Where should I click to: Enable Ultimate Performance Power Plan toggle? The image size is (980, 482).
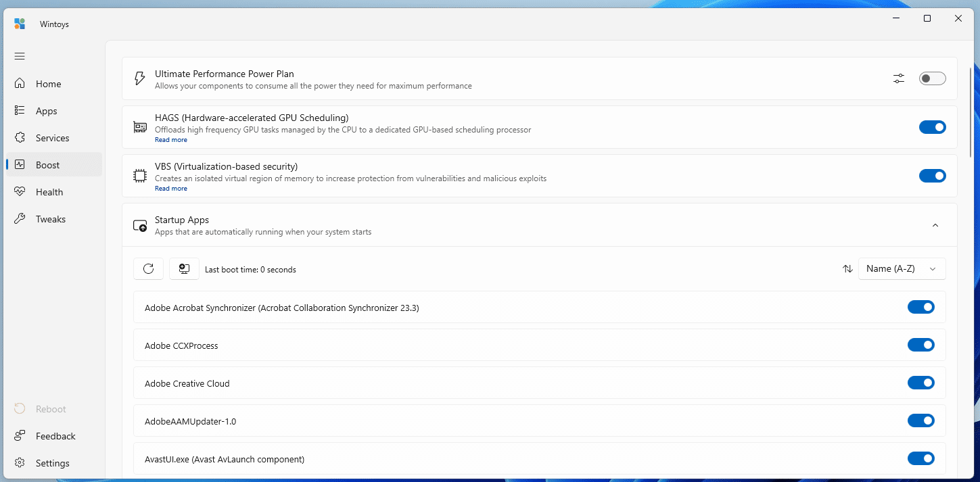coord(932,78)
